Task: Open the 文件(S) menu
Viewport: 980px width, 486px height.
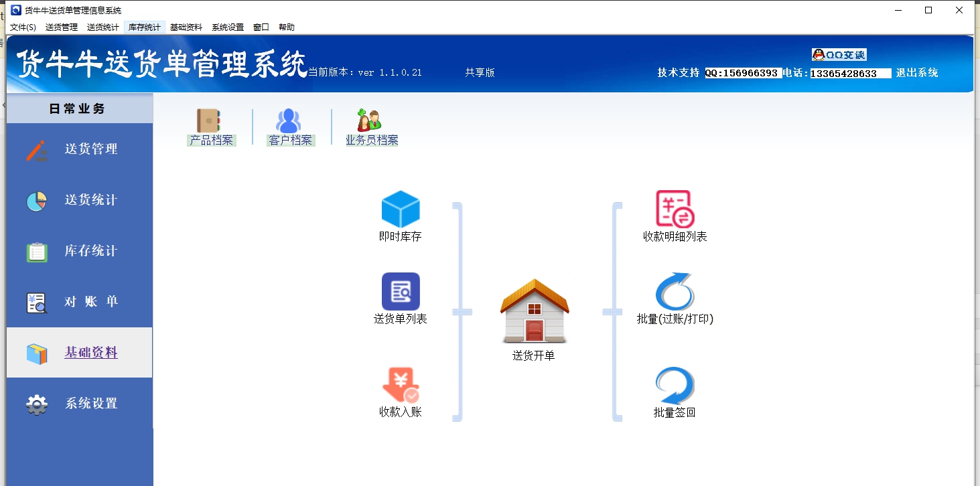Action: (23, 27)
